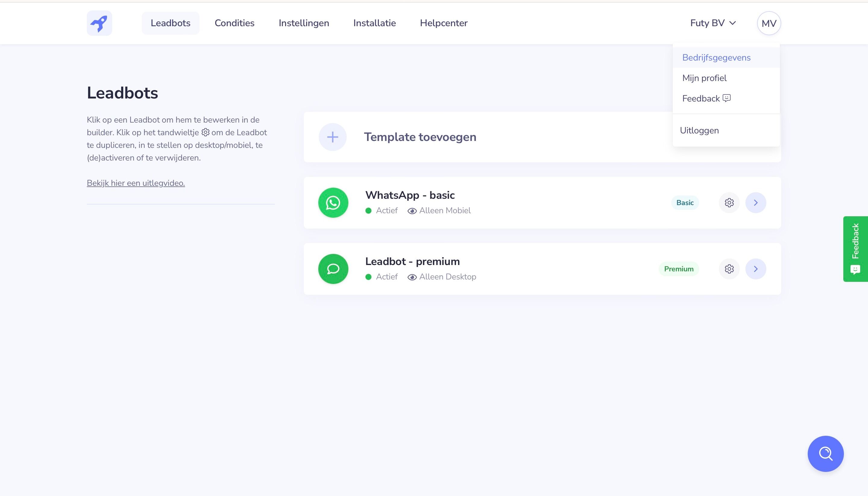Open Leadbot - premium with the arrow chevron
The image size is (868, 496).
click(756, 269)
